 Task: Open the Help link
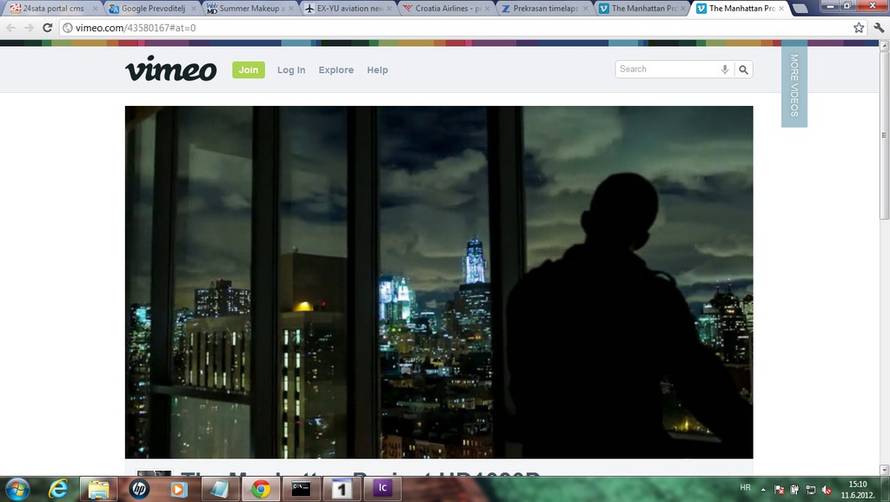[x=377, y=70]
